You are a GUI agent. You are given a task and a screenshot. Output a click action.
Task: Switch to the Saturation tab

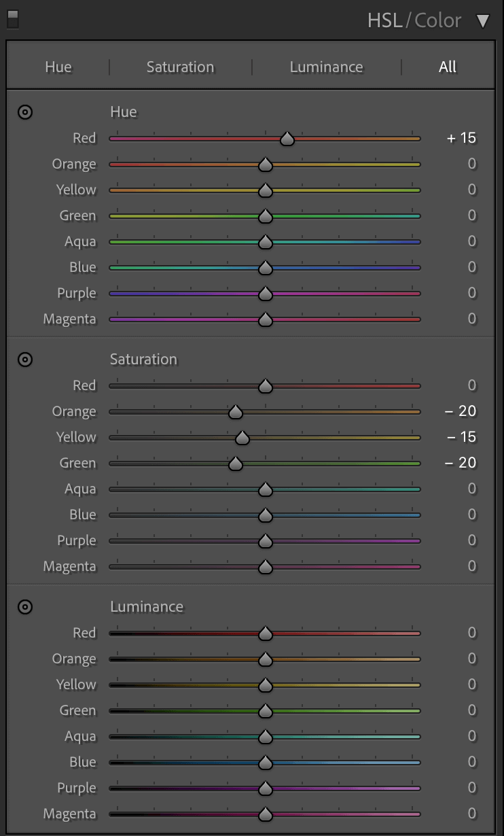click(x=180, y=67)
